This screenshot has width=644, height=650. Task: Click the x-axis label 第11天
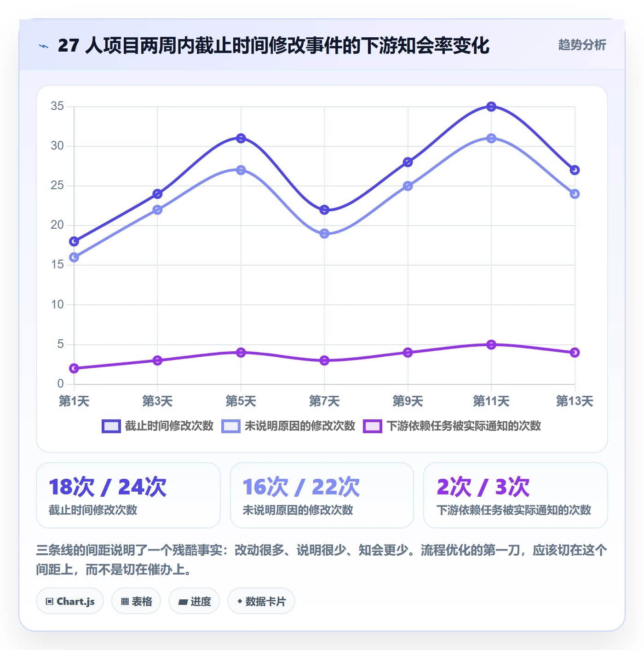point(491,401)
